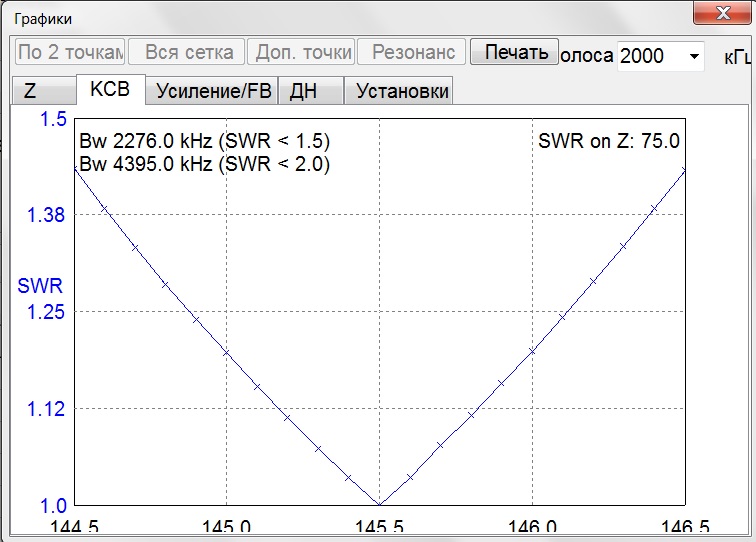The width and height of the screenshot is (756, 542).
Task: Select the Доп. точки button
Action: 304,53
